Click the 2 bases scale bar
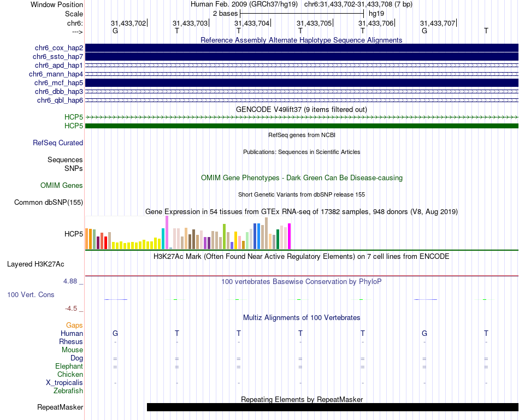 coord(302,14)
